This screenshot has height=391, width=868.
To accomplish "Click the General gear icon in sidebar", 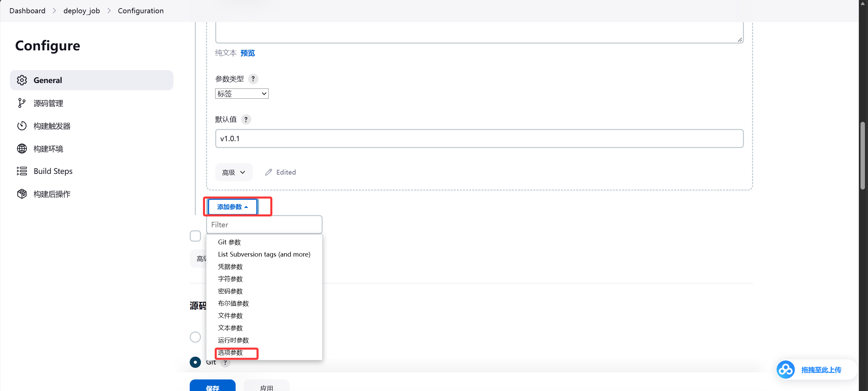I will click(22, 80).
